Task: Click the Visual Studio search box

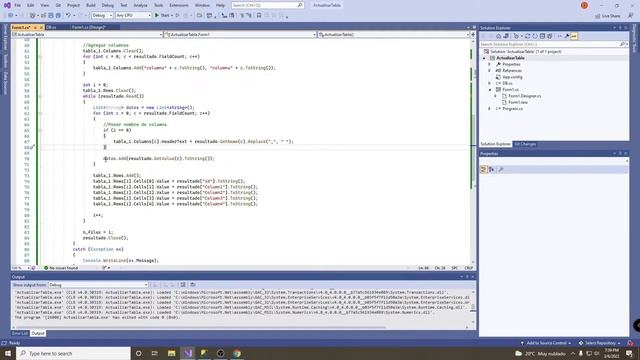Action: pos(267,5)
